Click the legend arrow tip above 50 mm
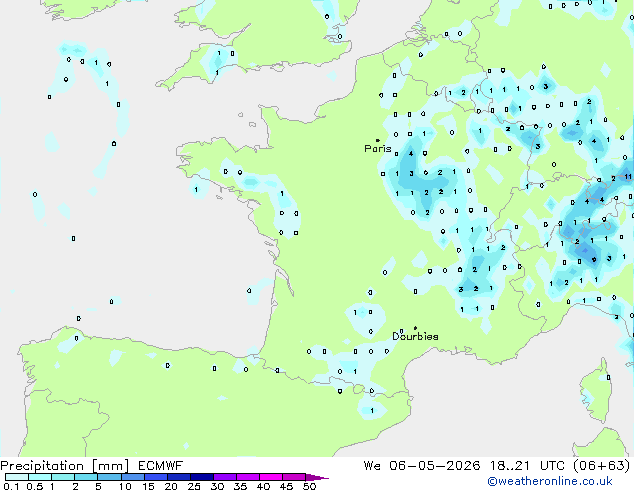The height and width of the screenshot is (490, 634). pos(317,477)
